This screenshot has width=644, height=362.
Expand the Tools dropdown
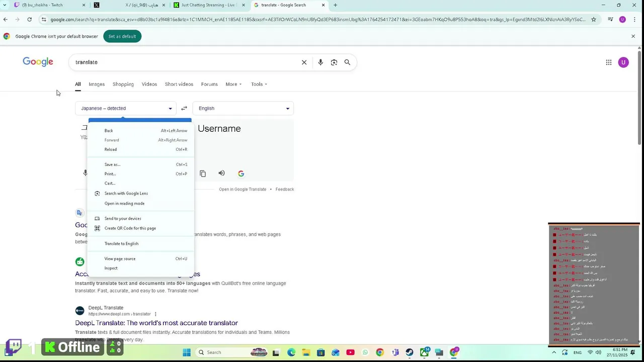pyautogui.click(x=259, y=84)
